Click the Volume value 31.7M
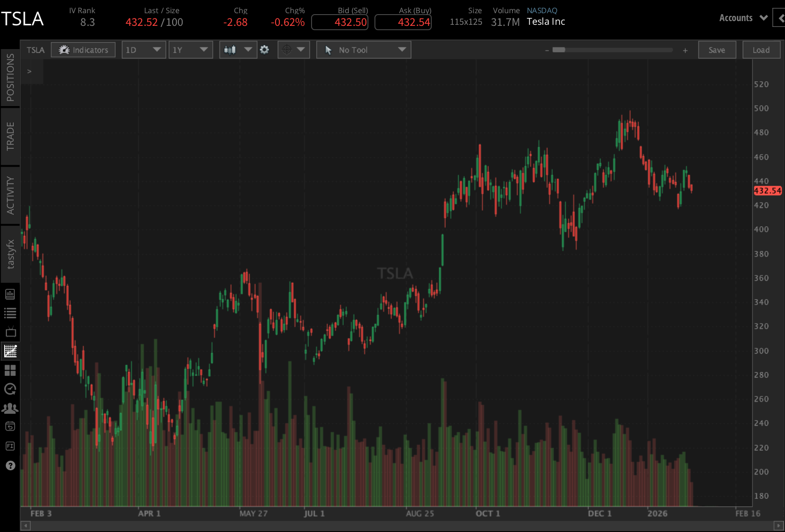 click(505, 22)
